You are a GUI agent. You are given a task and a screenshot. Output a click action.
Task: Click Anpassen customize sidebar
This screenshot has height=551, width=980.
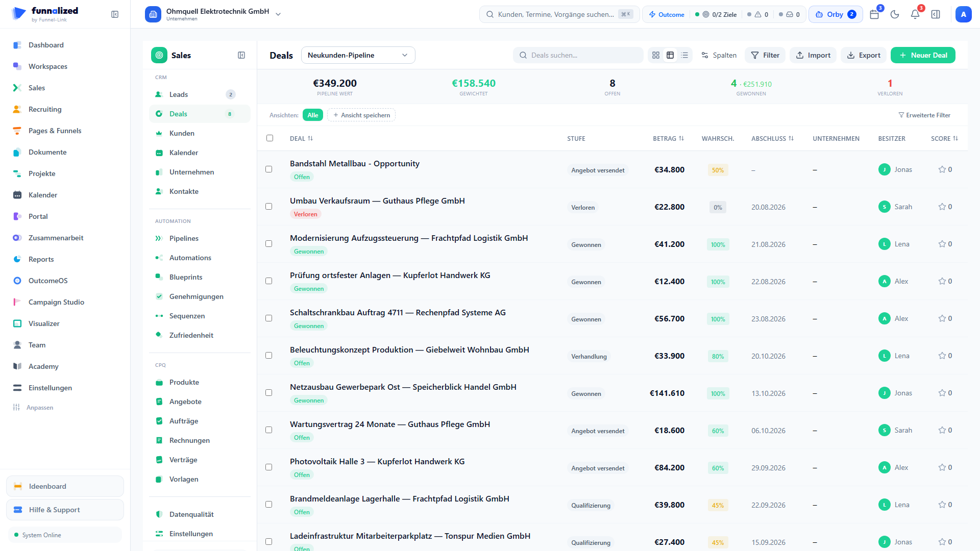coord(34,407)
